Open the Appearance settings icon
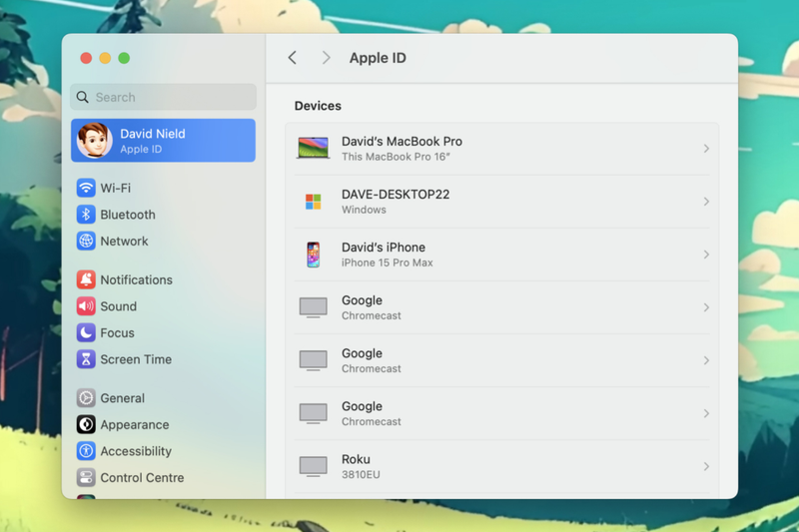The height and width of the screenshot is (532, 799). 86,425
